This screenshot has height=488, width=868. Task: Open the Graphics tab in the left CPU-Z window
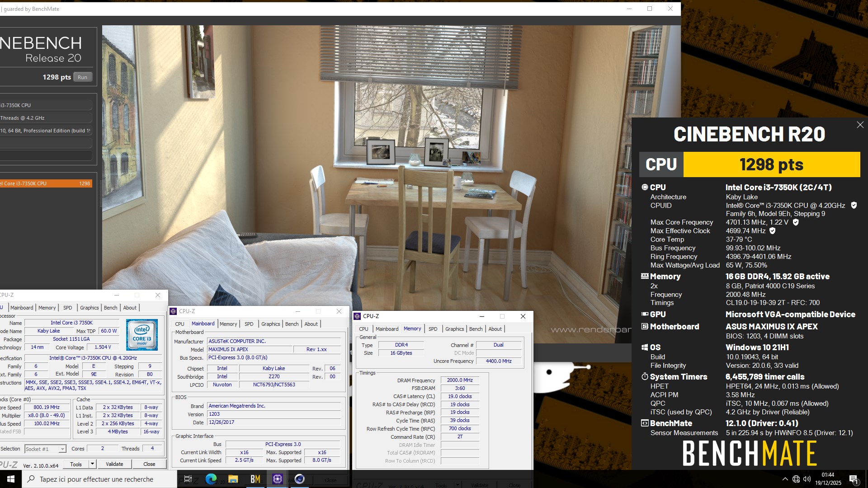pos(89,308)
